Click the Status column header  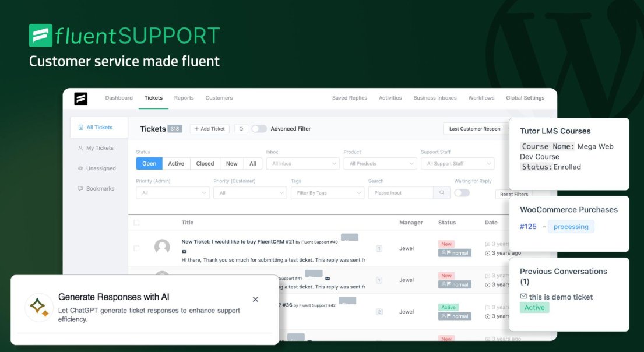(x=447, y=223)
